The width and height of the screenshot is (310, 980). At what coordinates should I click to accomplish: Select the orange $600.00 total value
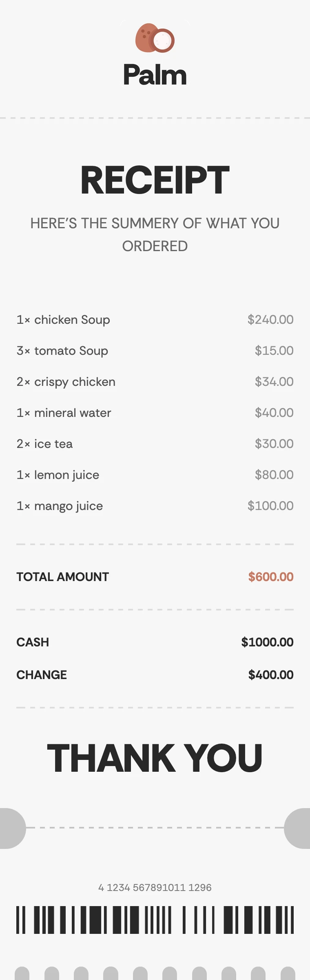tap(271, 577)
